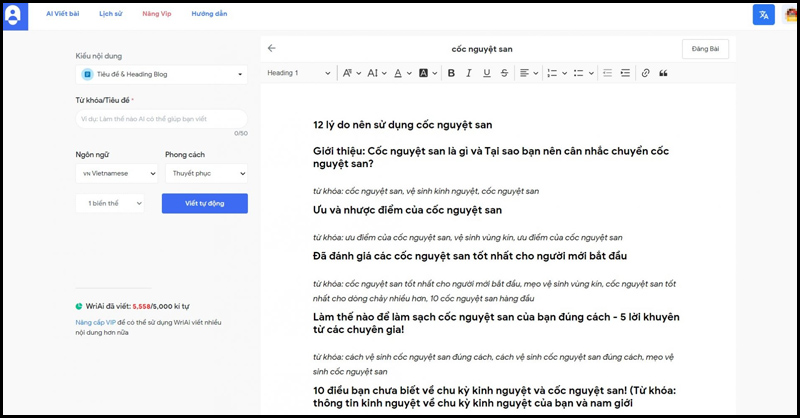Open the AI Viết bài tab
Viewport: 800px width, 418px height.
click(x=63, y=14)
